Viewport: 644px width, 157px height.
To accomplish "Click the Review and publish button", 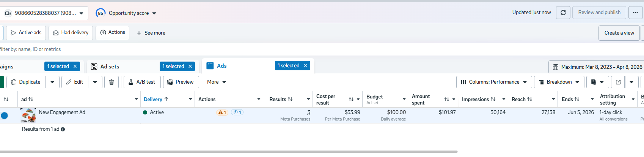I will 599,13.
